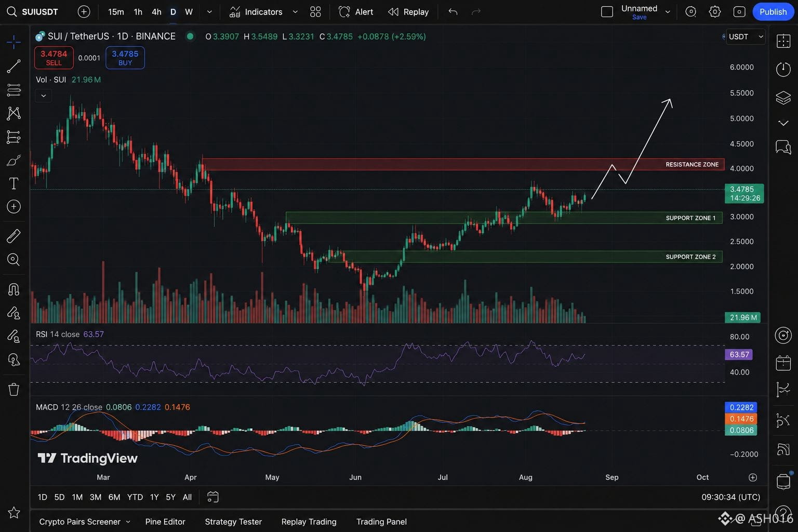Screen dimensions: 798x532
Task: Select the daily D timeframe
Action: 173,12
